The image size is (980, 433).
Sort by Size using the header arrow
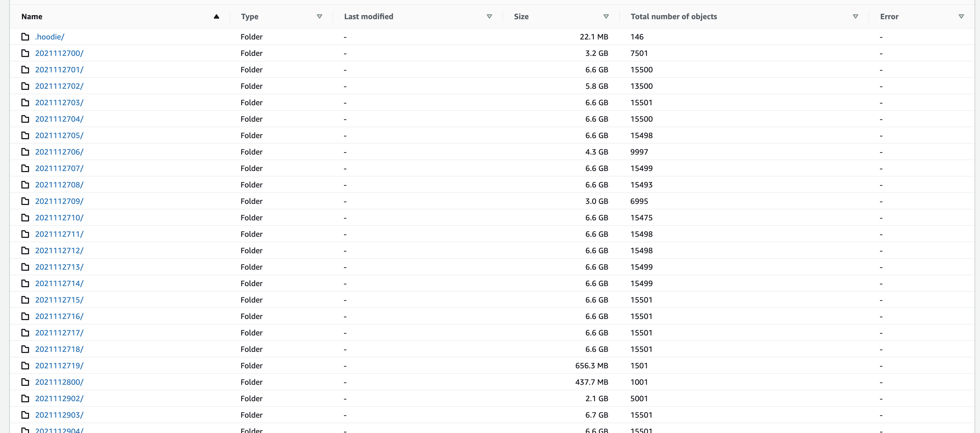point(606,16)
